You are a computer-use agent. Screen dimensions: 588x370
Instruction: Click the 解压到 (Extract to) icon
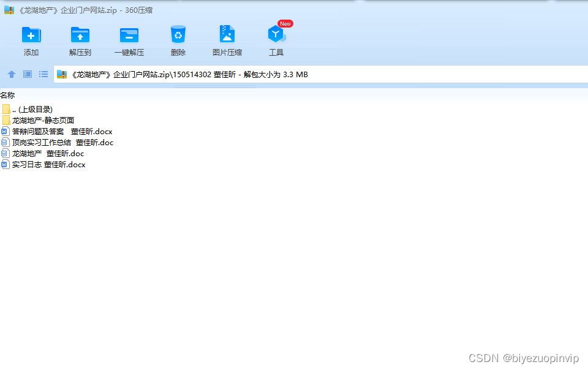tap(80, 36)
